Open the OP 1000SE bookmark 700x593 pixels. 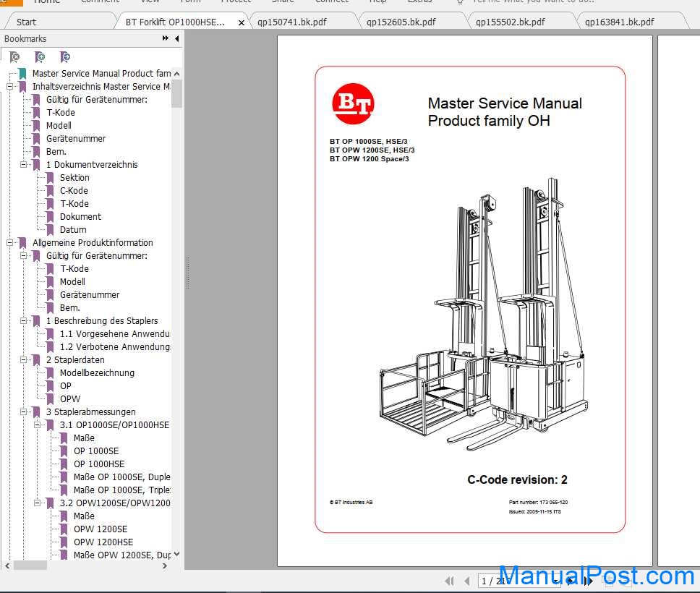[96, 451]
